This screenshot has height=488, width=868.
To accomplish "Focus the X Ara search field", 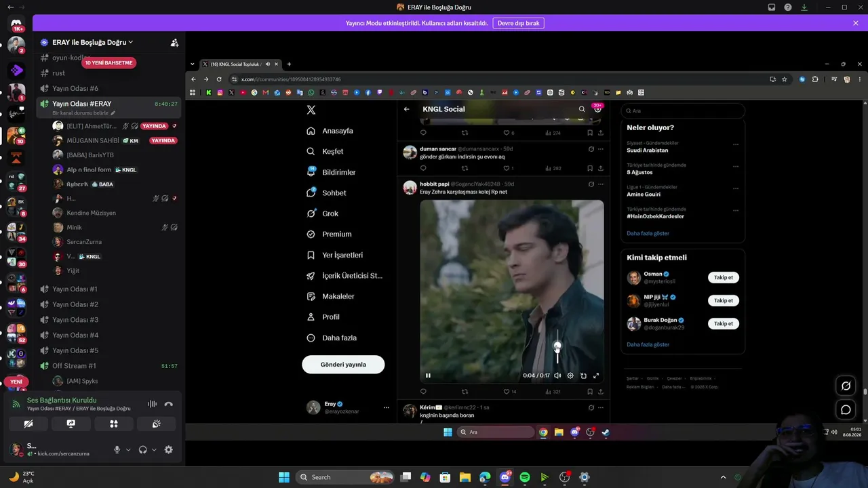I will 683,110.
